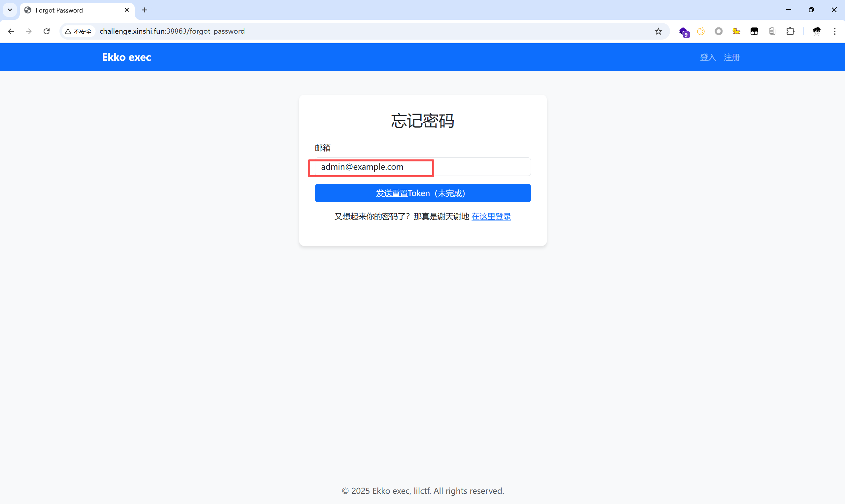
Task: Reload the Forgot Password page
Action: pos(47,31)
